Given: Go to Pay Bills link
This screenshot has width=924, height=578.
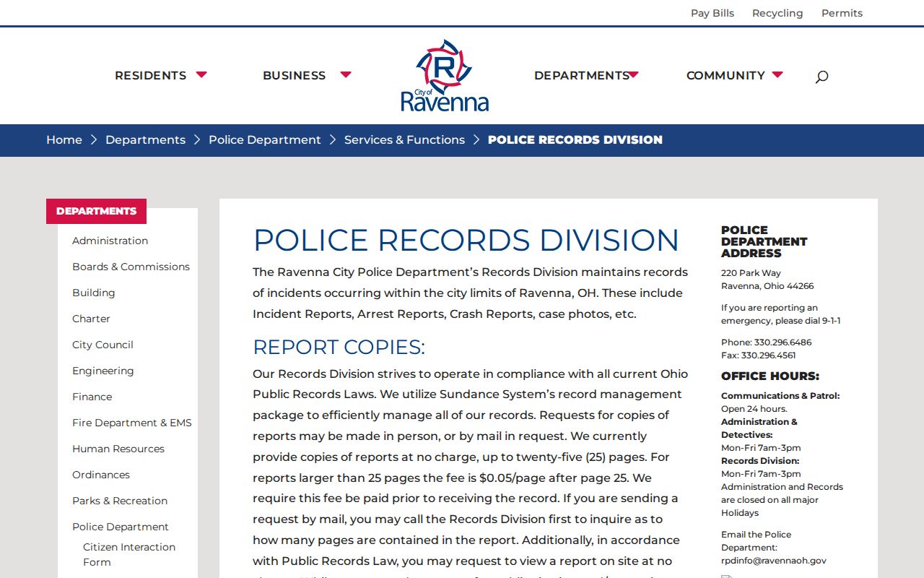Looking at the screenshot, I should (x=712, y=13).
